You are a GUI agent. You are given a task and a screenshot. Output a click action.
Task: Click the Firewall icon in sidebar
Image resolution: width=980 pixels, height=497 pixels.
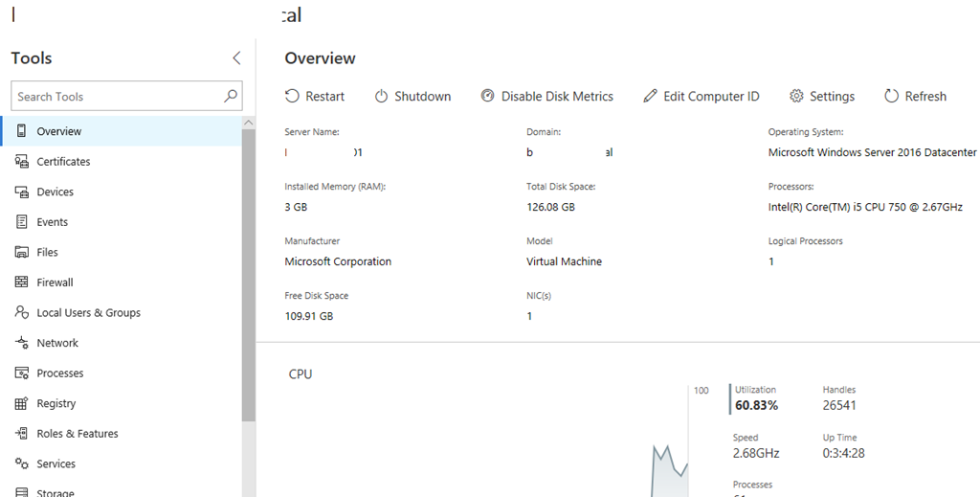(x=21, y=282)
